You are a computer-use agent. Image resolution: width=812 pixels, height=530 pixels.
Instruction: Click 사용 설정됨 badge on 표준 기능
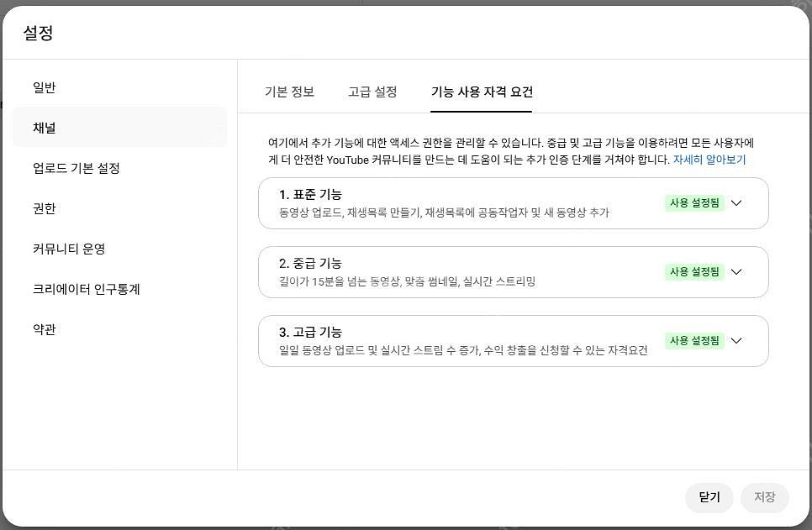(694, 203)
